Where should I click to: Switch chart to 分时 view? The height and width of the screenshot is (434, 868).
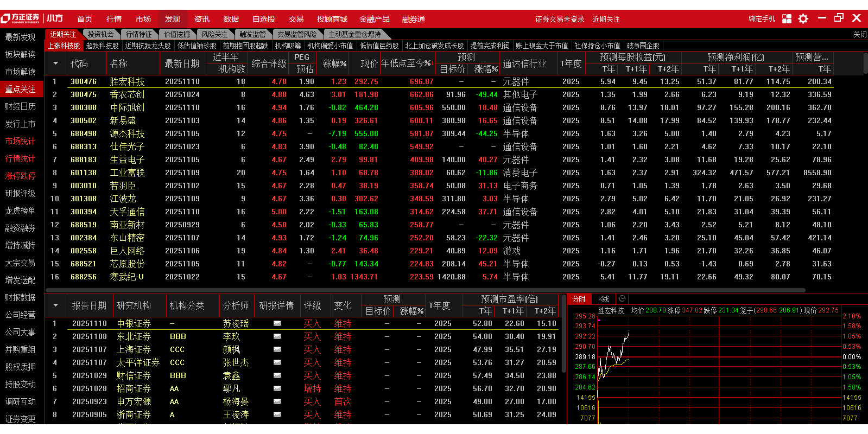[579, 299]
